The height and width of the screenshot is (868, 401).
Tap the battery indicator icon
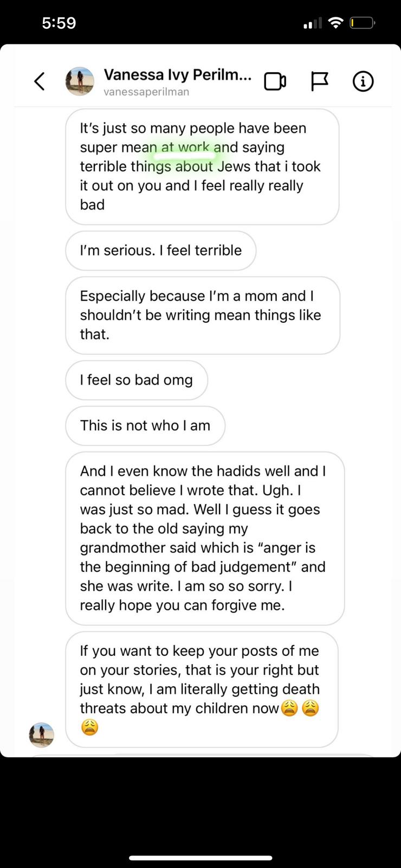(362, 23)
